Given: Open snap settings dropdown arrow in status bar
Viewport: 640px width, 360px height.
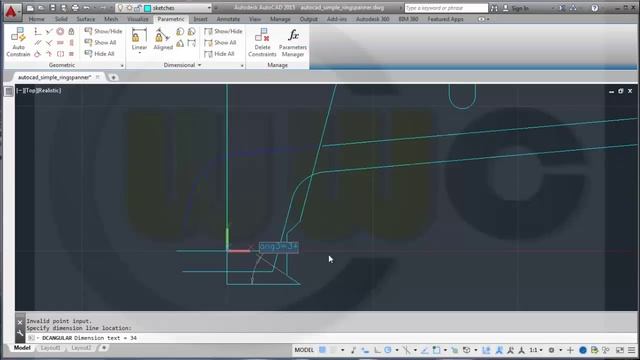Looking at the screenshot, I should click(x=342, y=350).
